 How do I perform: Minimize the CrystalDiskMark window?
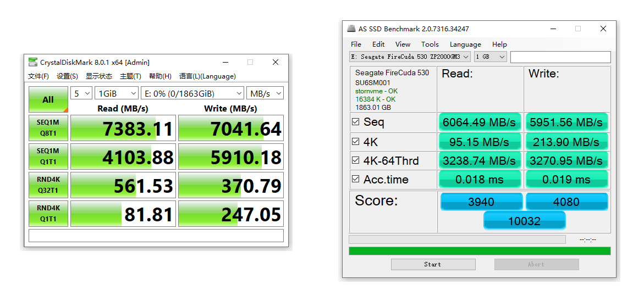pyautogui.click(x=225, y=62)
